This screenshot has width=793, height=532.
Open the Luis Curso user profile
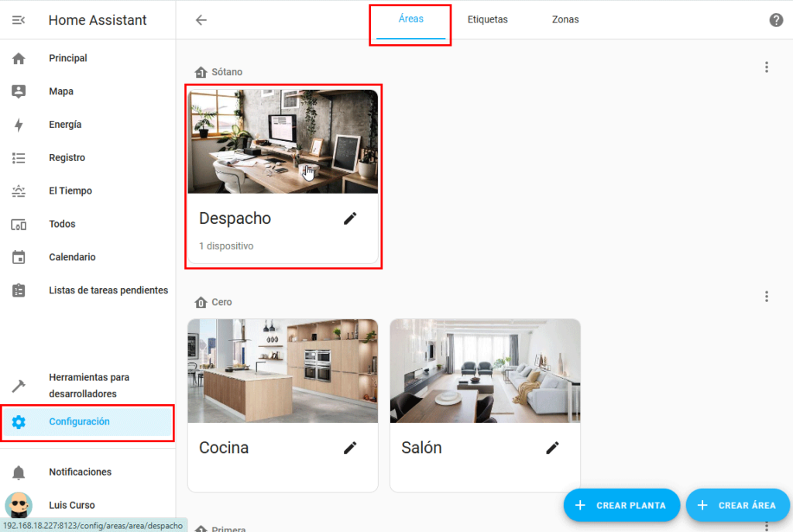[71, 505]
